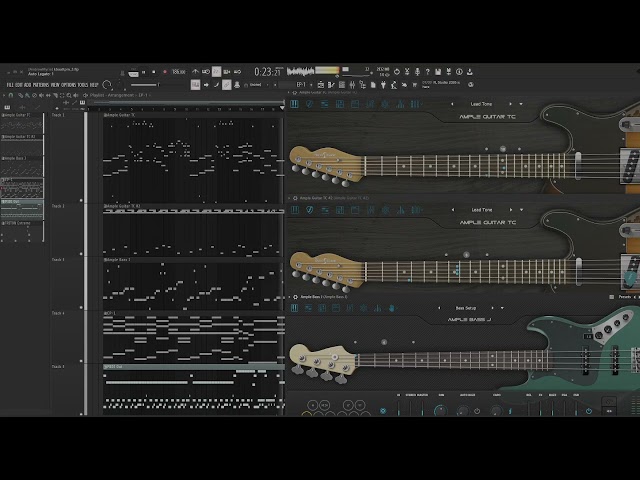Viewport: 640px width, 480px height.
Task: Open the PATTERNS menu
Action: (x=41, y=85)
